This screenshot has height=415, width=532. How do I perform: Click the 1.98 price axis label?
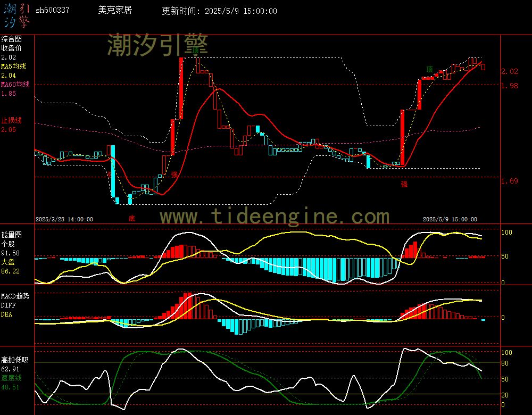[510, 86]
